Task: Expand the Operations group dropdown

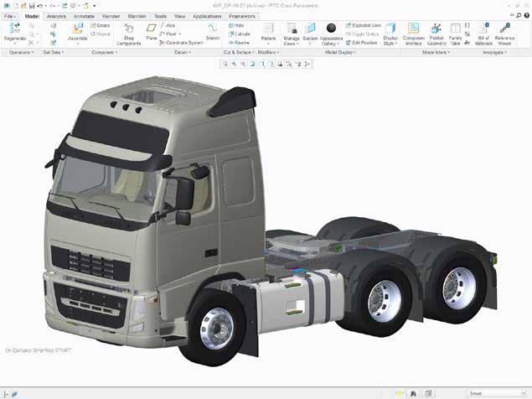Action: [21, 52]
